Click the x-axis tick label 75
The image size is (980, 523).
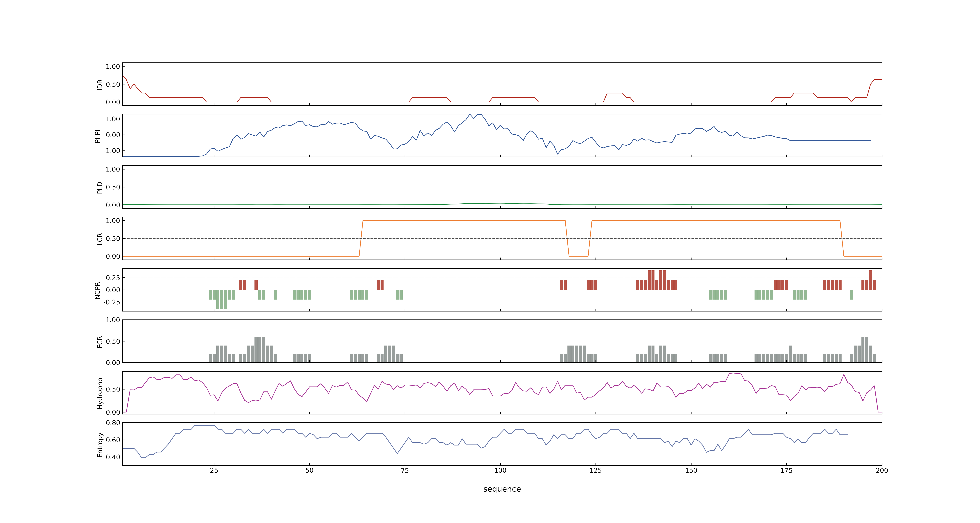coord(405,470)
